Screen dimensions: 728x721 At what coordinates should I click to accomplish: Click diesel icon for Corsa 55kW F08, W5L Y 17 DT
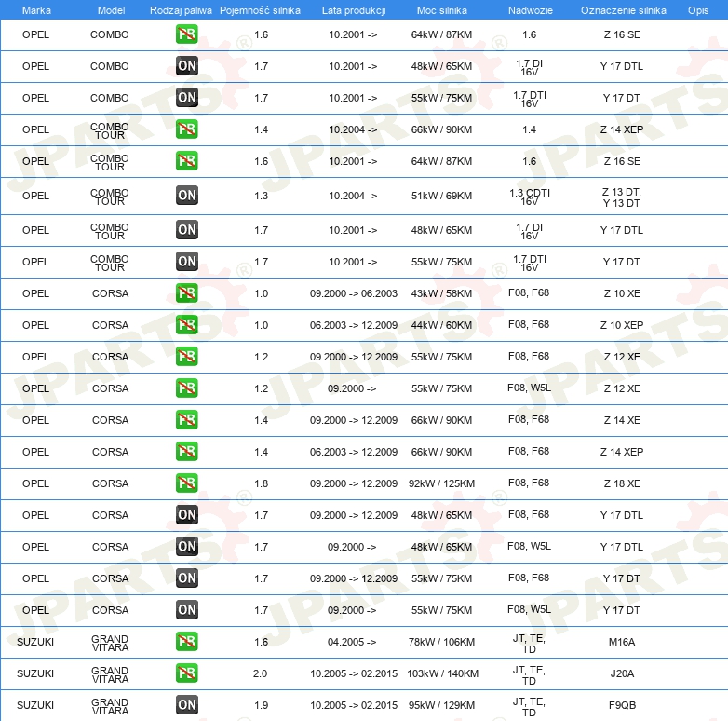[186, 609]
